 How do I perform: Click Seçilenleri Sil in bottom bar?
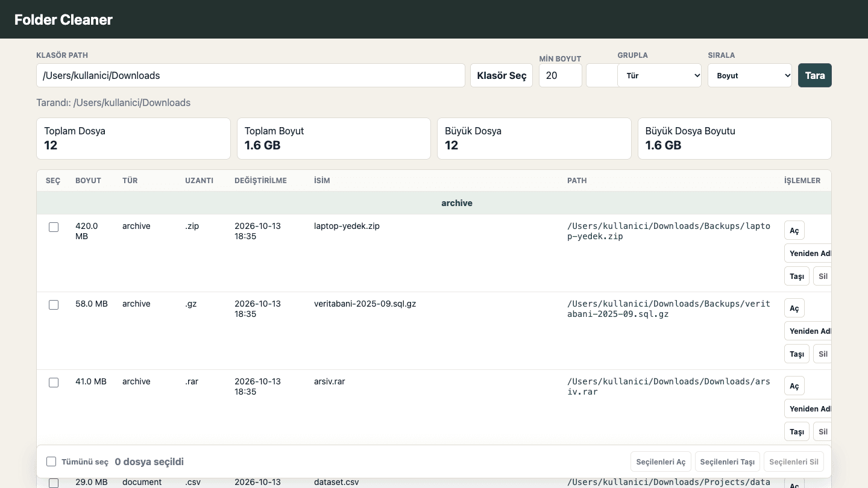(x=794, y=462)
